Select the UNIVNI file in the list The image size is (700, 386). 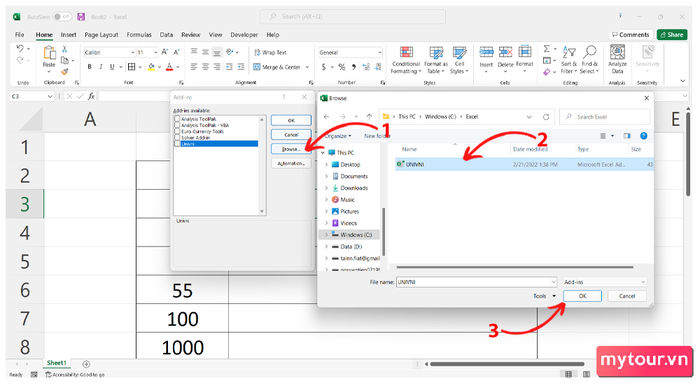[x=524, y=165]
